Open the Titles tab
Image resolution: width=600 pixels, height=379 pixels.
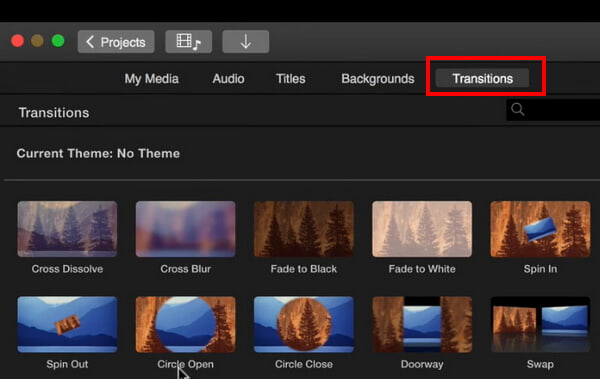(291, 79)
